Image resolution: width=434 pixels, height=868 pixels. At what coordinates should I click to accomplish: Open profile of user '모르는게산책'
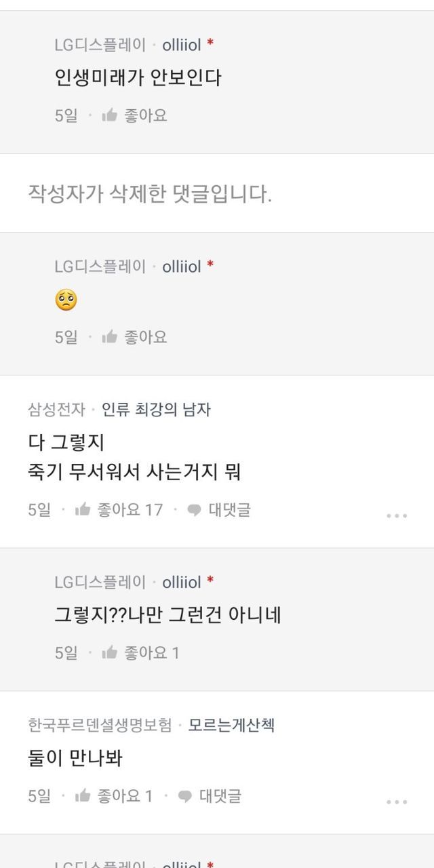231,726
